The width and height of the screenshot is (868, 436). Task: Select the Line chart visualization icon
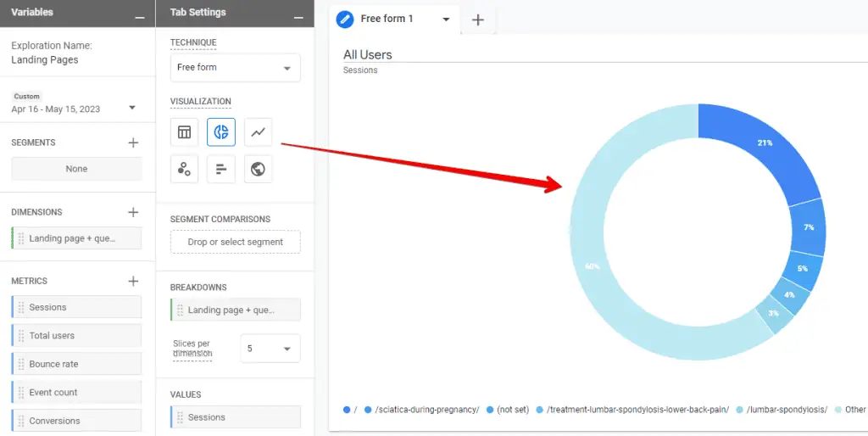click(259, 132)
